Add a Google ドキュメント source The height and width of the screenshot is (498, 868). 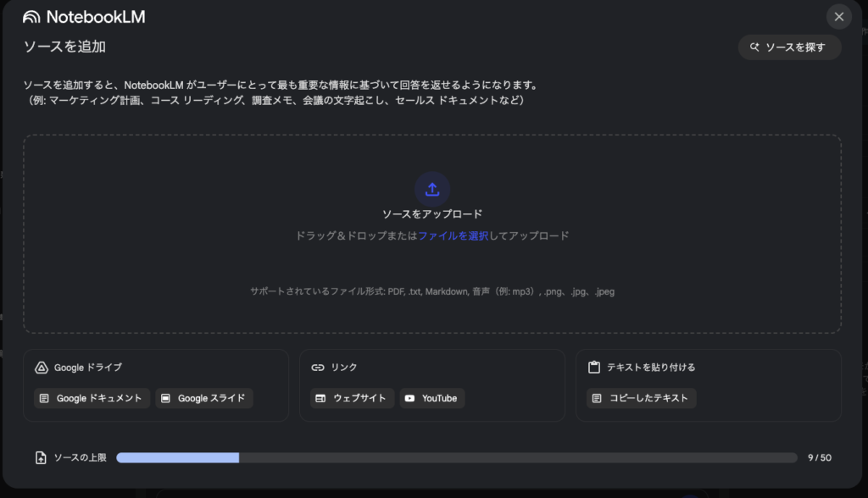(x=92, y=398)
